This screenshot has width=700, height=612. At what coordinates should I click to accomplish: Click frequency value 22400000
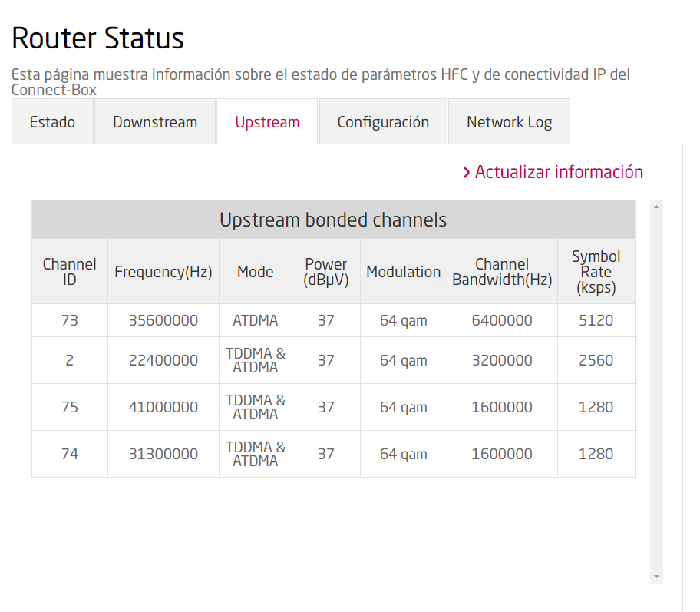[x=163, y=360]
